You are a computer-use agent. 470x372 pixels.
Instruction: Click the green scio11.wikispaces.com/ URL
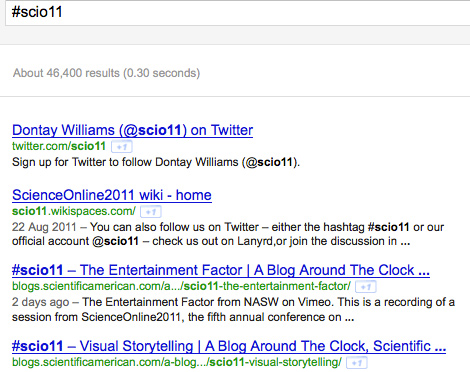[74, 211]
